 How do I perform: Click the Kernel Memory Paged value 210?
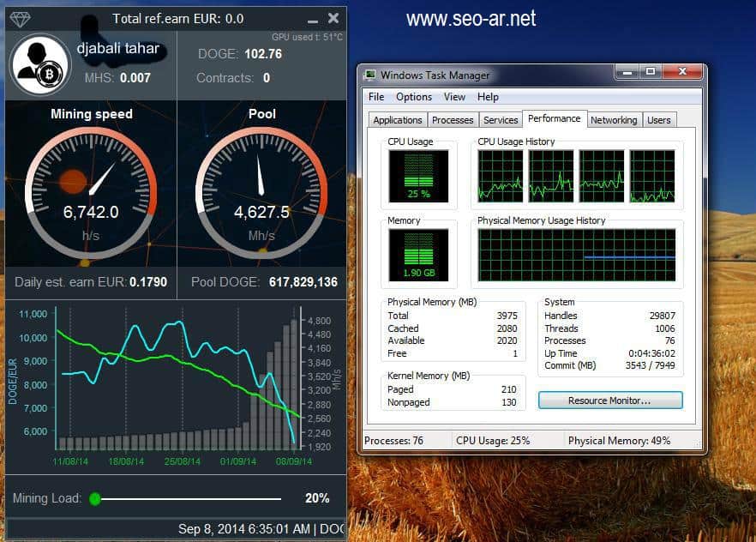tap(508, 389)
